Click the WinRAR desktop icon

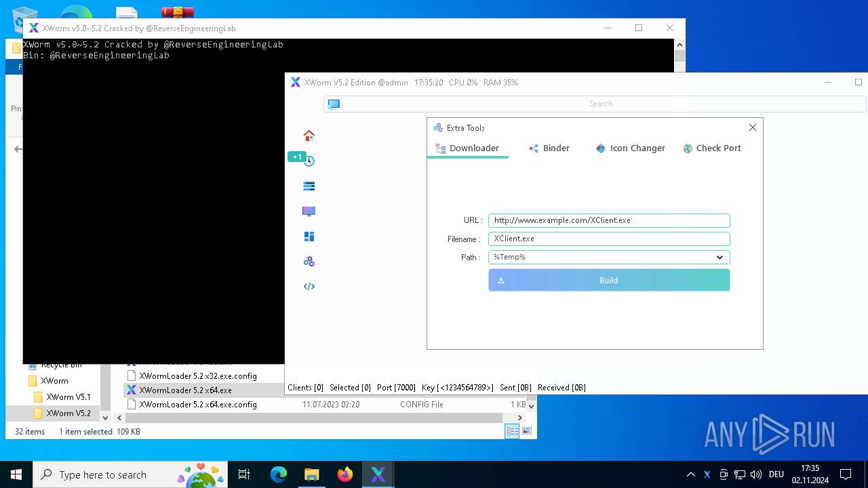coord(178,13)
